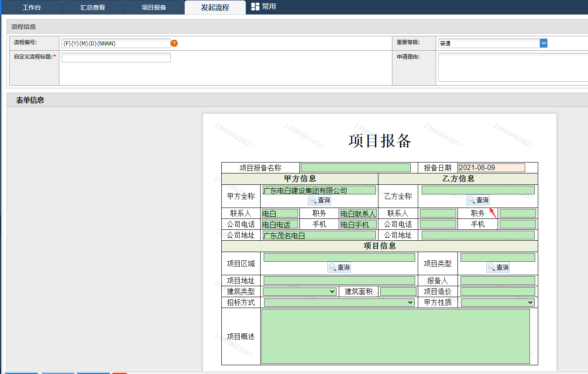Image resolution: width=588 pixels, height=374 pixels.
Task: Click the 申请理由 text area
Action: [513, 67]
